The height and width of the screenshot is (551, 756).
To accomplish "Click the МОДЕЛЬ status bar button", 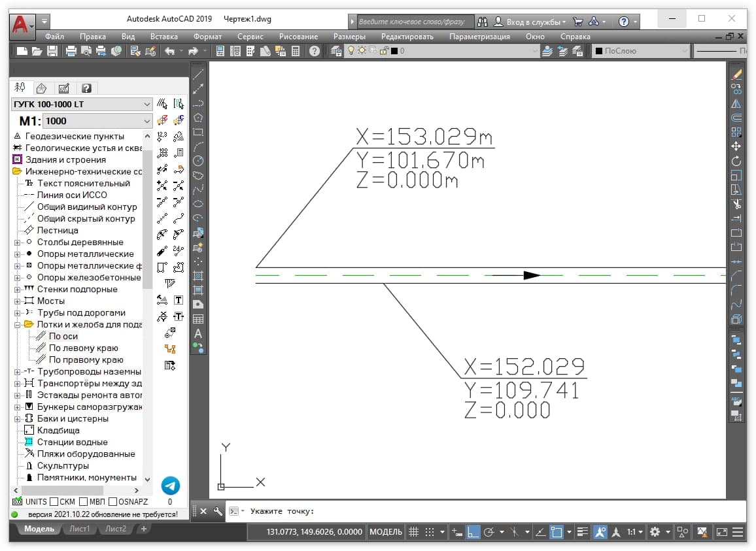I will (386, 532).
